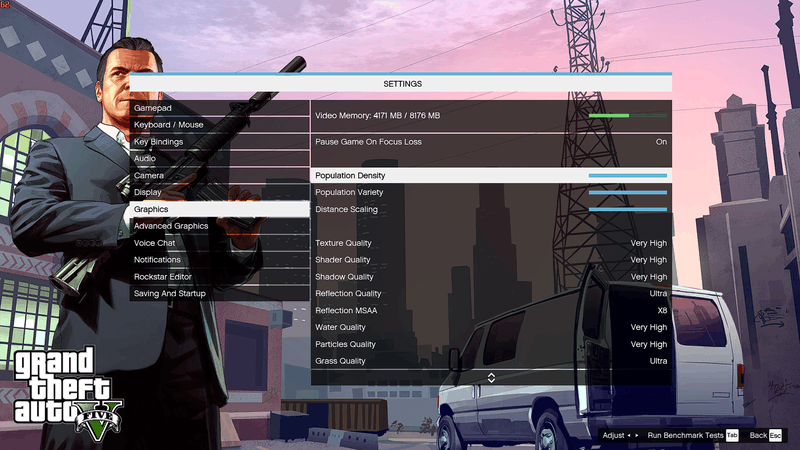Viewport: 800px width, 450px height.
Task: Click the Adjust prompt label
Action: pyautogui.click(x=613, y=435)
